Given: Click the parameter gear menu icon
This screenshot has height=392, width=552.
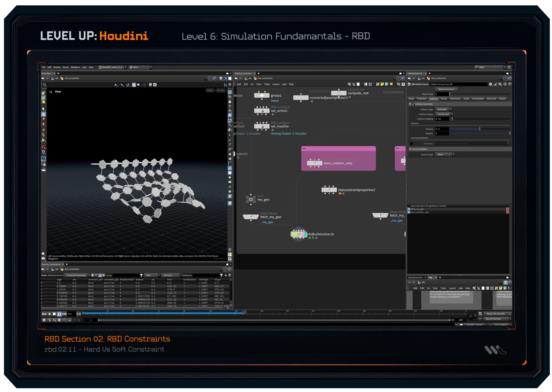Looking at the screenshot, I should pyautogui.click(x=490, y=84).
